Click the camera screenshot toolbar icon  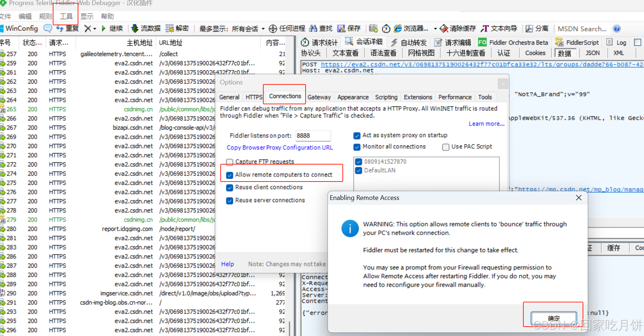point(373,29)
